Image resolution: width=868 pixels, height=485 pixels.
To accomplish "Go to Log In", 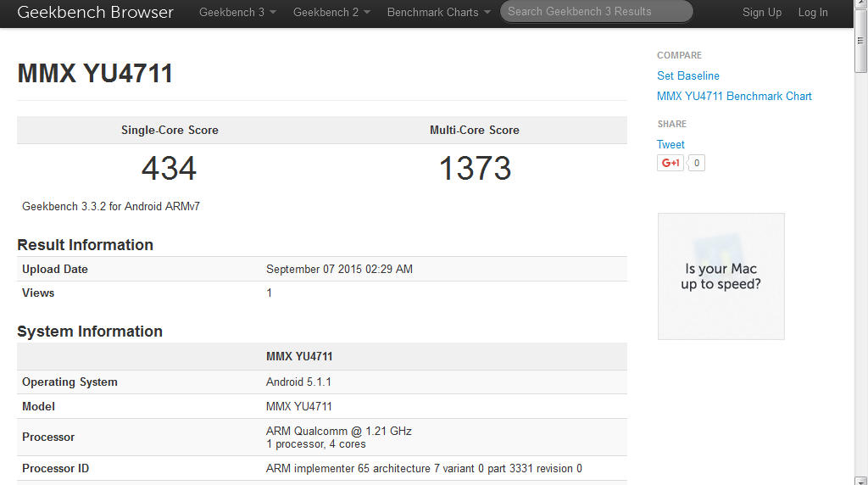I will 813,13.
